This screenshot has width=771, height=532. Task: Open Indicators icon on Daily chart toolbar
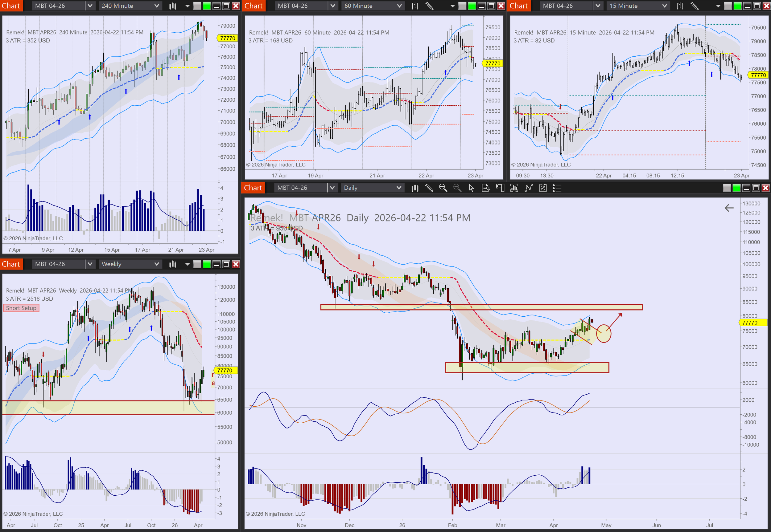click(x=514, y=188)
